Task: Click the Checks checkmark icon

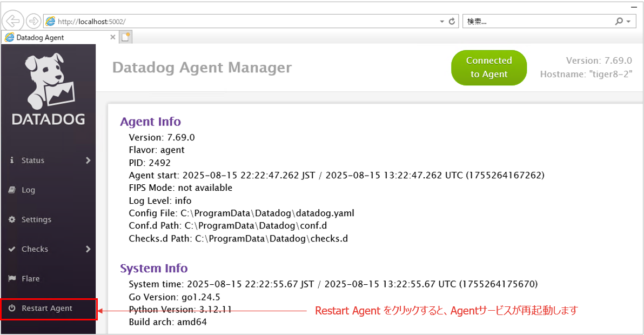Action: point(12,249)
